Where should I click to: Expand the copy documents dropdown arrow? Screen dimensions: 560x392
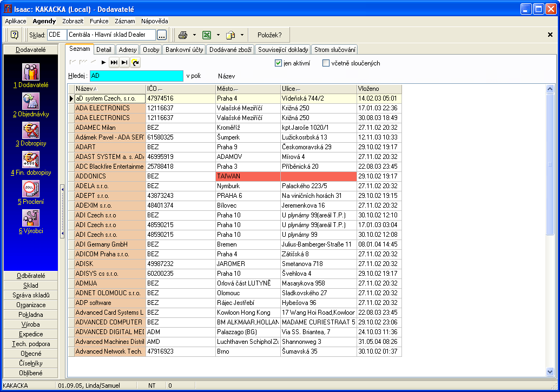[242, 35]
